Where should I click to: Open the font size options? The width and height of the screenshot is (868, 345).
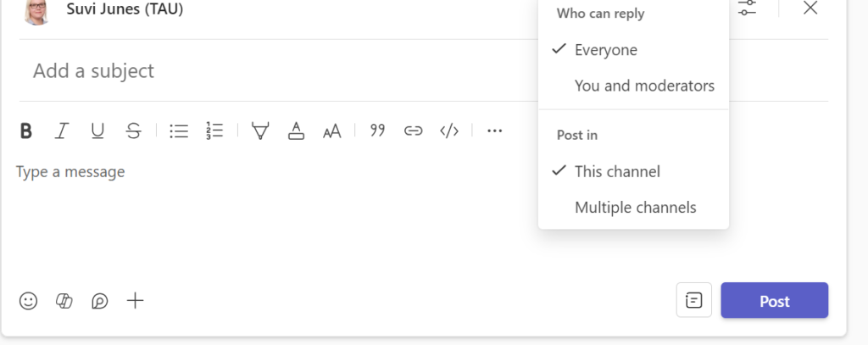(x=331, y=131)
